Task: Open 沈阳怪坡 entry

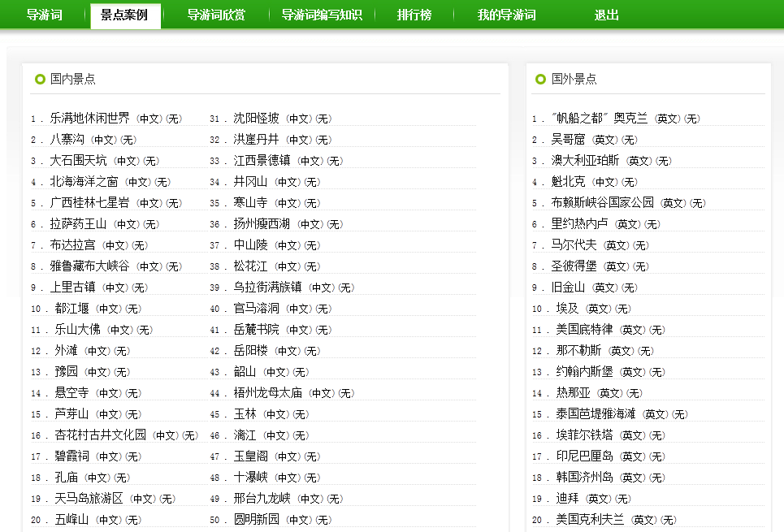Action: (x=257, y=118)
